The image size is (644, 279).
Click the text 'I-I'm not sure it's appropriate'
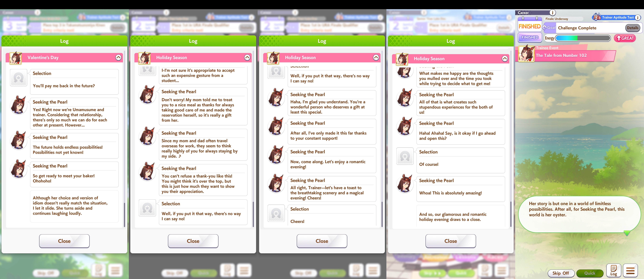[198, 75]
